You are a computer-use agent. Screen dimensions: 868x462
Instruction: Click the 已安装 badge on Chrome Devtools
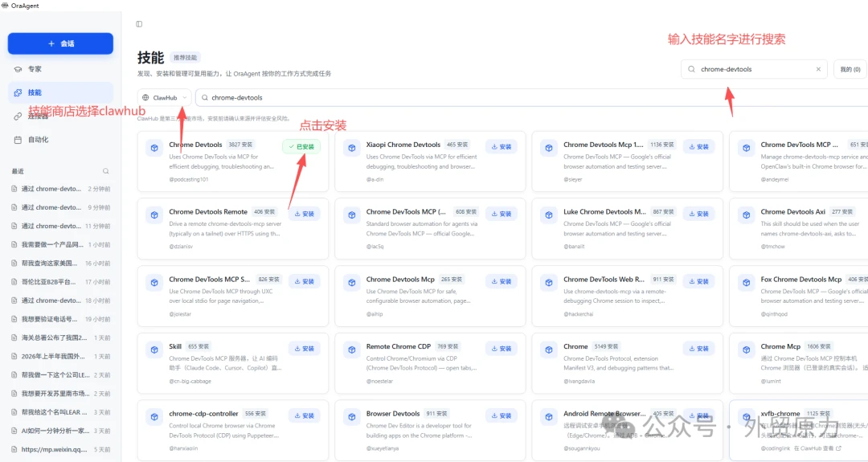(x=301, y=146)
